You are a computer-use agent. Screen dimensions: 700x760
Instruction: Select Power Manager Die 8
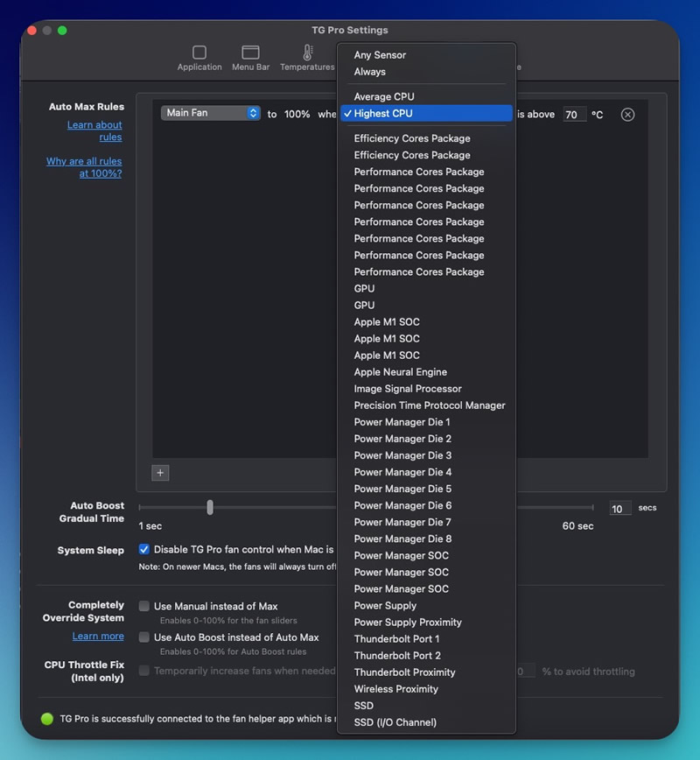426,539
